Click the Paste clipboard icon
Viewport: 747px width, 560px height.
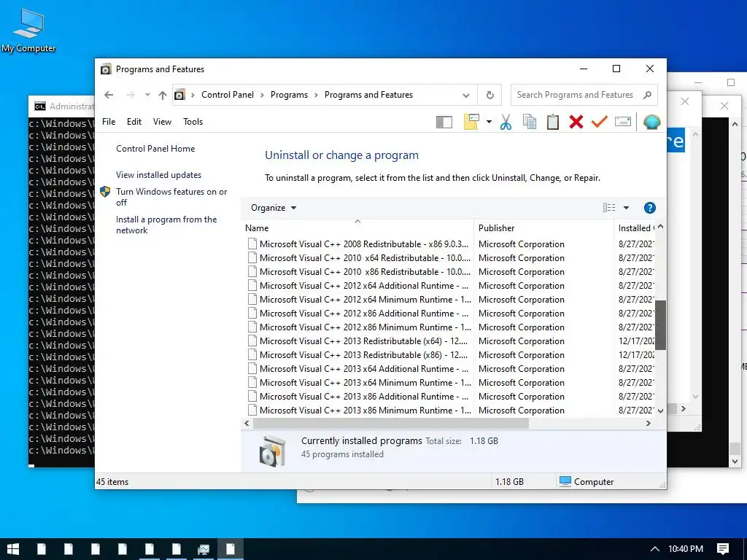click(x=553, y=122)
